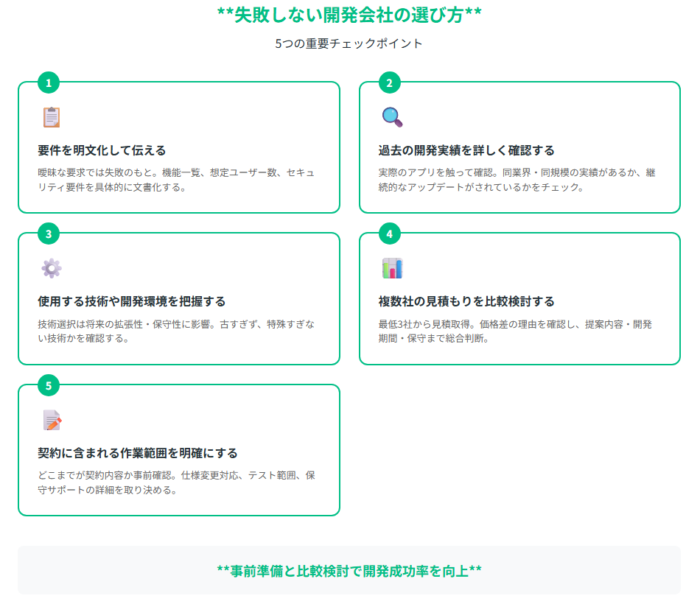Click the green number 4 badge
This screenshot has width=700, height=604.
[390, 234]
